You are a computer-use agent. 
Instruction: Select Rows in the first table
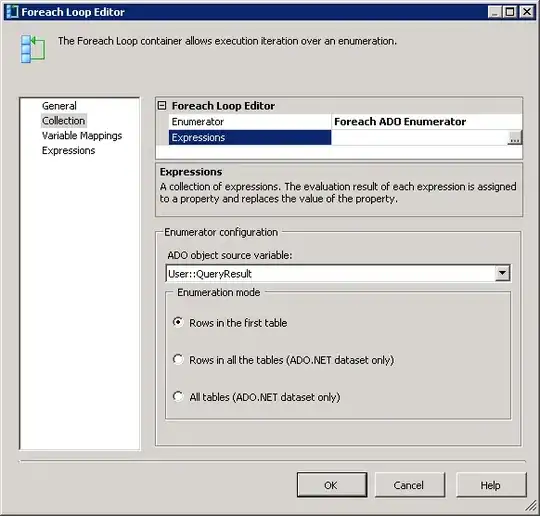pos(178,322)
